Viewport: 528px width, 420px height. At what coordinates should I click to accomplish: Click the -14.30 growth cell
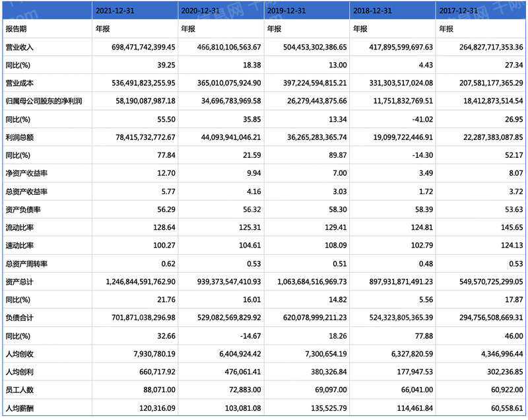(x=422, y=155)
